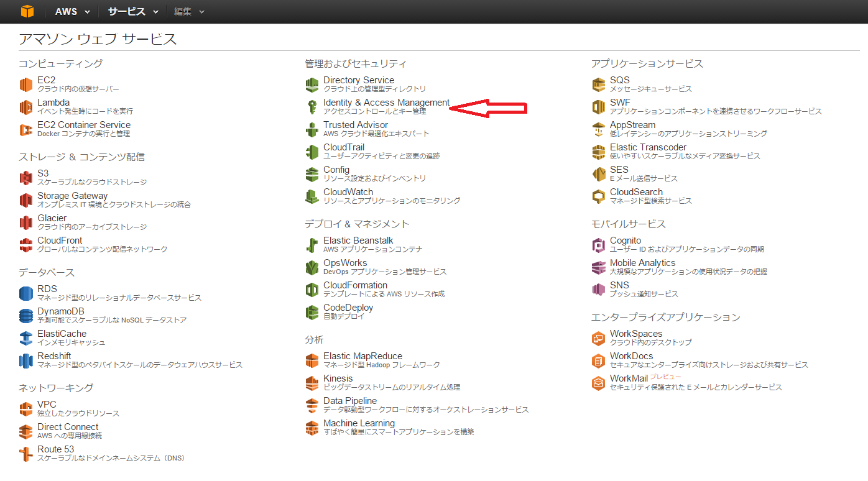Open the red S3 bucket icon
The height and width of the screenshot is (481, 868).
[x=25, y=178]
